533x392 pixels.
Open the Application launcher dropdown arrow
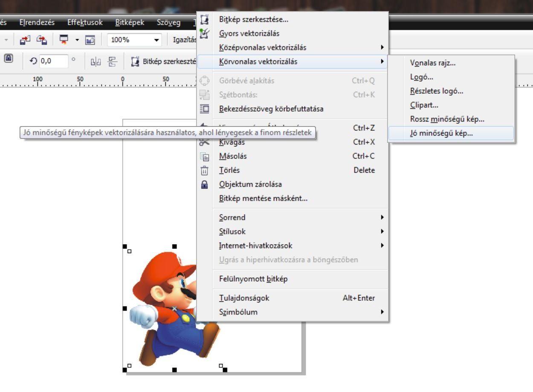coord(77,40)
